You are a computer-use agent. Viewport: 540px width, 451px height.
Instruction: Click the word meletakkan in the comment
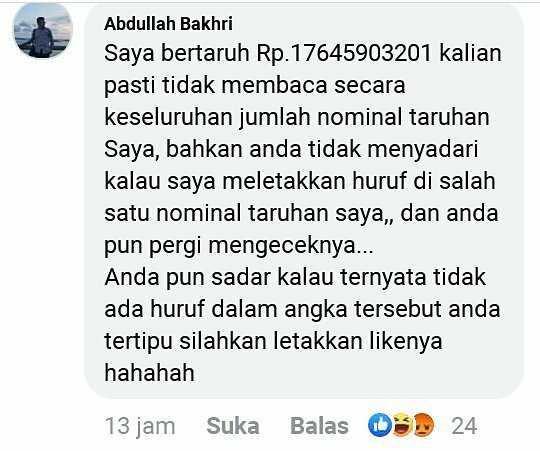point(284,181)
